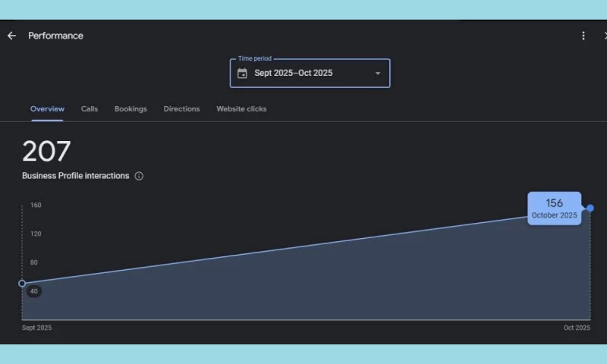Click the info icon beside Business Profile interactions

click(x=139, y=176)
